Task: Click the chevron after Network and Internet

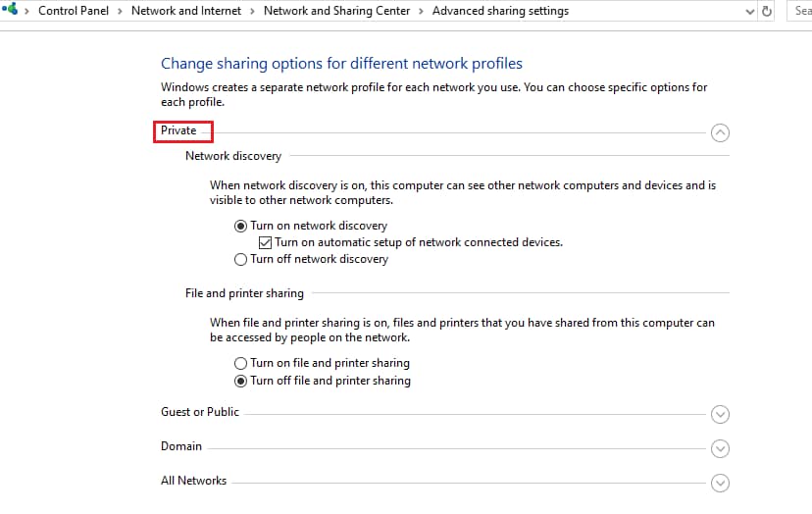Action: (x=254, y=11)
